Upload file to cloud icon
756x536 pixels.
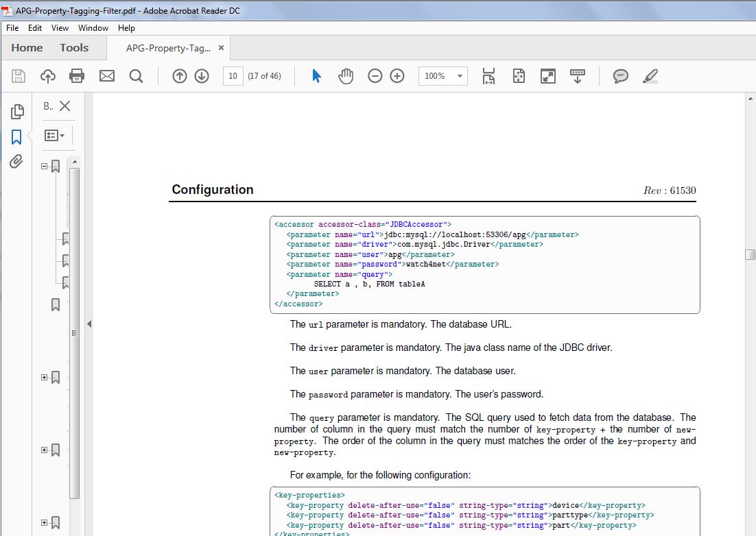[x=48, y=76]
